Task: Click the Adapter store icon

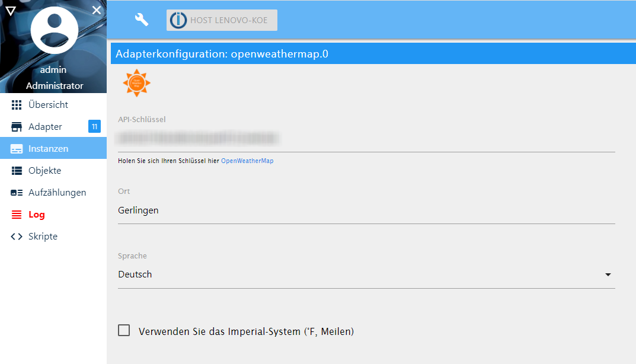Action: coord(17,127)
